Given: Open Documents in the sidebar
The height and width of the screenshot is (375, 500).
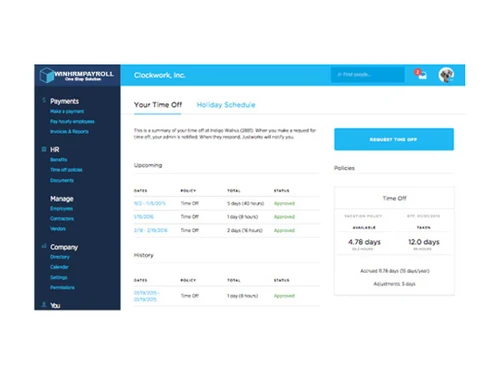Looking at the screenshot, I should pyautogui.click(x=62, y=180).
